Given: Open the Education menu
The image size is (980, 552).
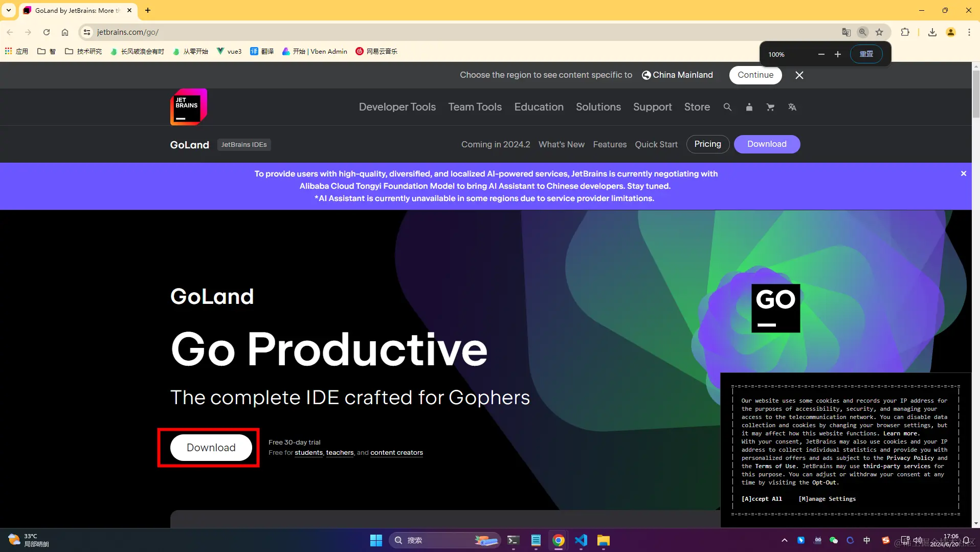Looking at the screenshot, I should pyautogui.click(x=539, y=107).
